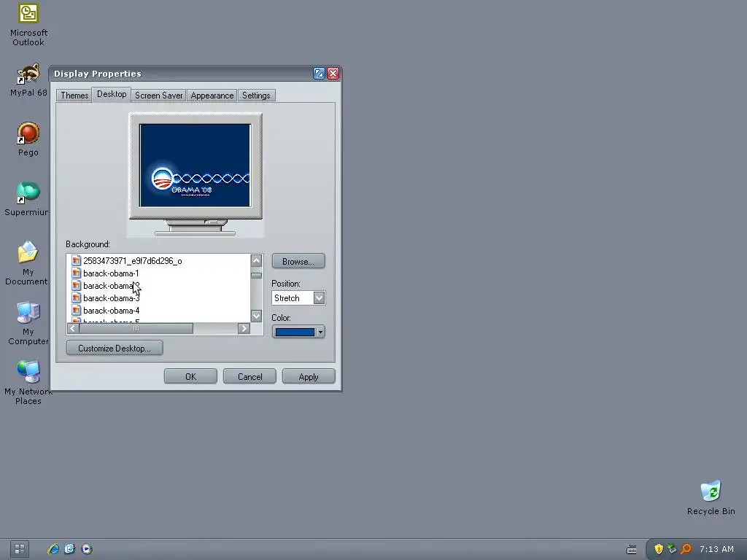747x560 pixels.
Task: Click the background list scroll right arrow
Action: point(244,329)
